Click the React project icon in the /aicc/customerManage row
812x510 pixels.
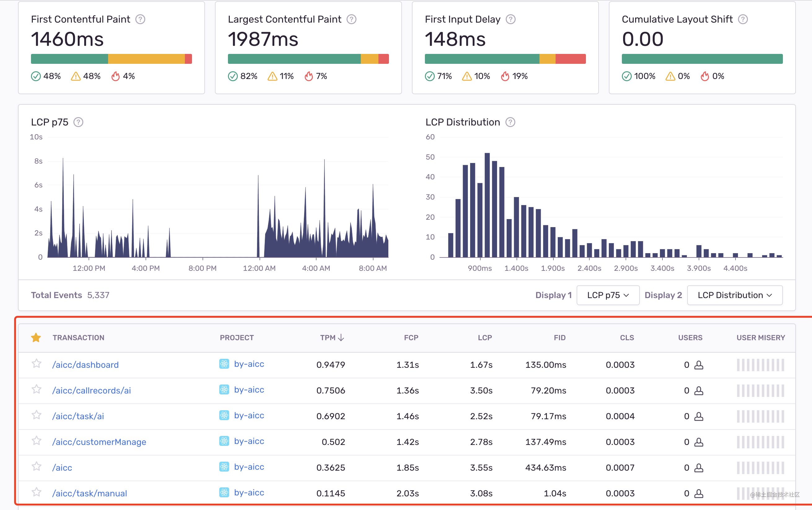click(x=224, y=441)
